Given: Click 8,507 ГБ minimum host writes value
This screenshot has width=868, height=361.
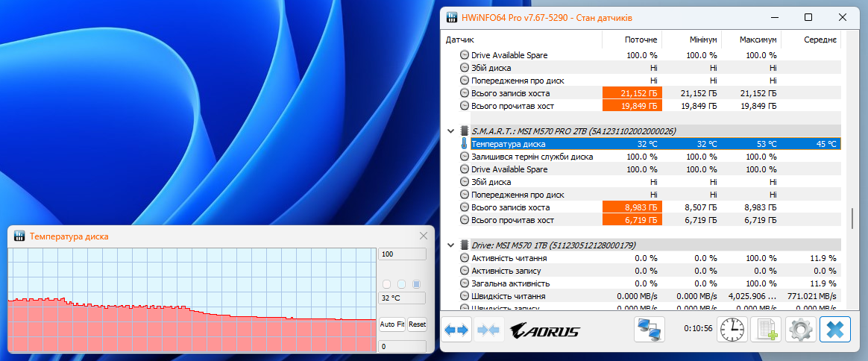Looking at the screenshot, I should (x=699, y=207).
